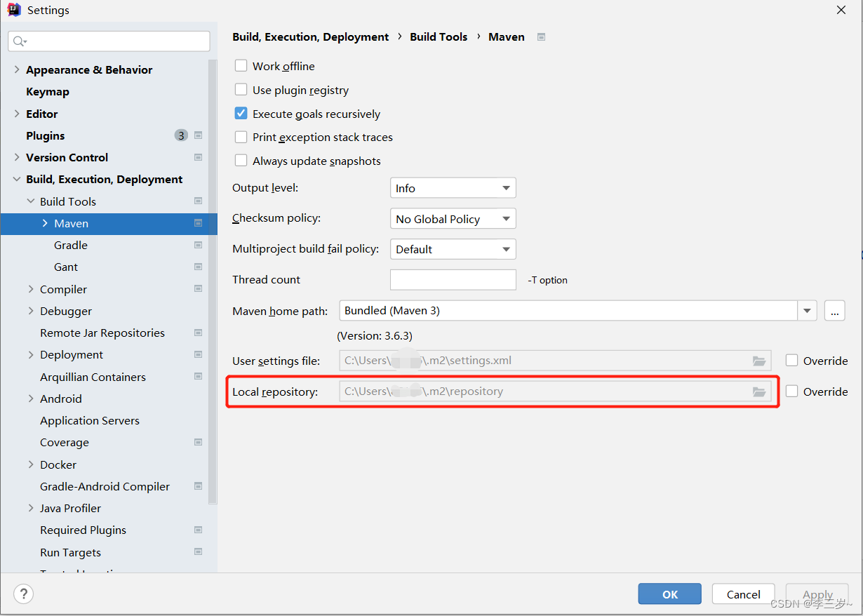Check Override for Local repository
863x616 pixels.
(792, 391)
